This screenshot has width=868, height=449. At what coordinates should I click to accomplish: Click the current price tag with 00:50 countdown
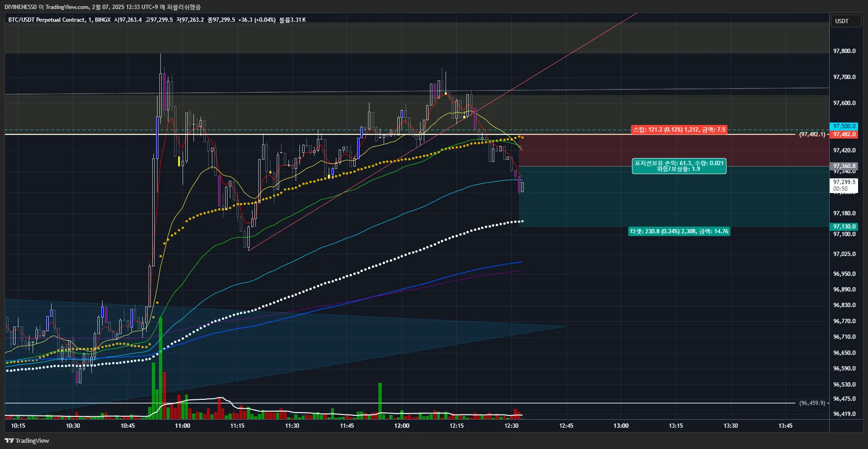tap(844, 185)
